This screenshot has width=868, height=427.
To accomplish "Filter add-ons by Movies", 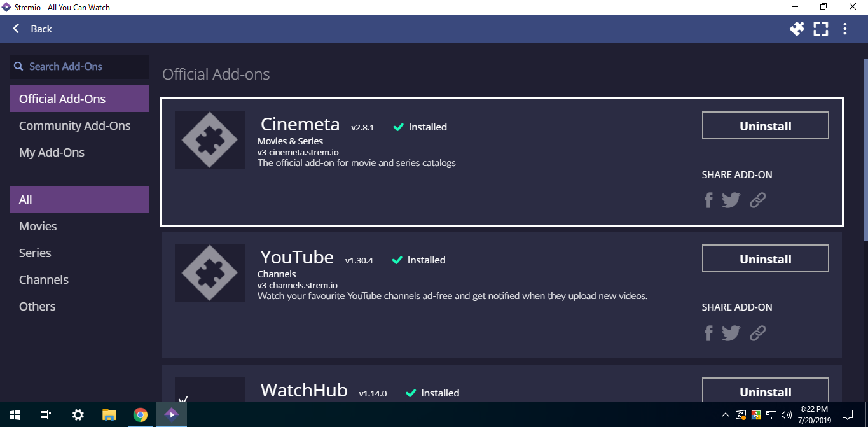I will [79, 226].
